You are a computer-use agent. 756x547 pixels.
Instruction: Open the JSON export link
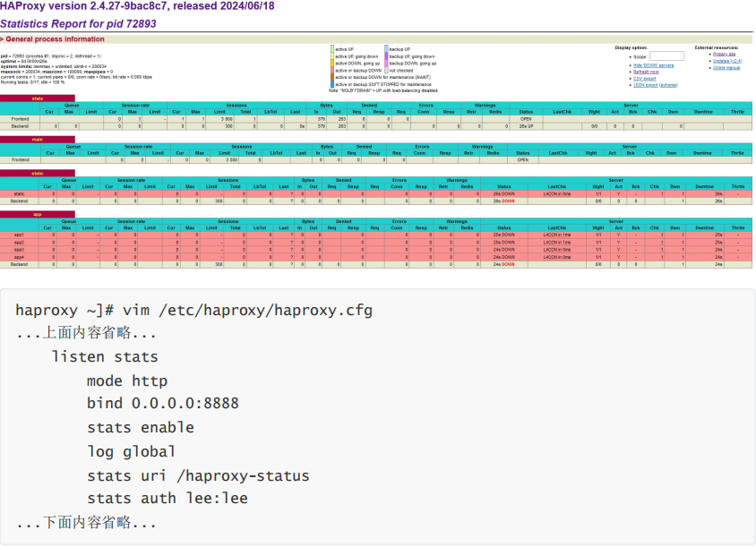point(645,85)
